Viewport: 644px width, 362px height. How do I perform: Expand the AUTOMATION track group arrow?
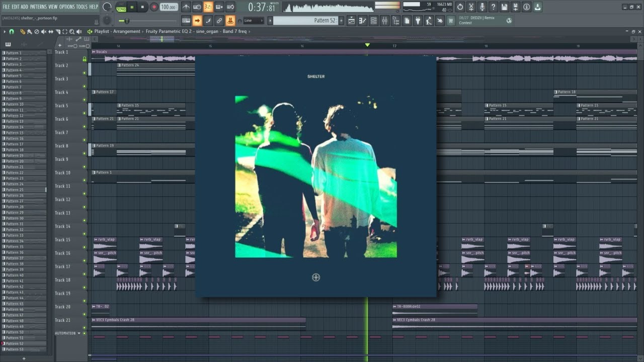click(x=79, y=333)
